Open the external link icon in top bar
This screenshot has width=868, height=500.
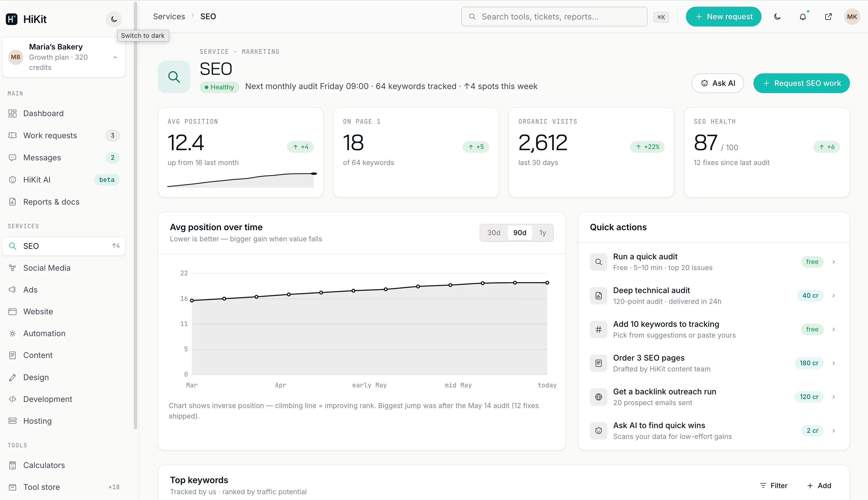pyautogui.click(x=828, y=17)
